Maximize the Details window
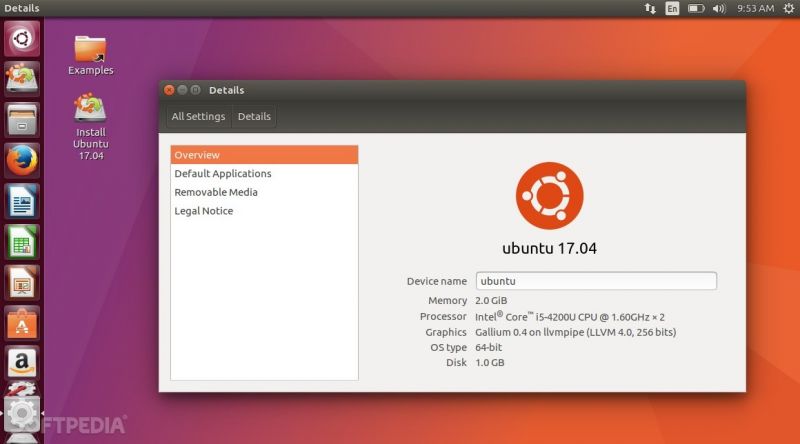 pos(195,90)
